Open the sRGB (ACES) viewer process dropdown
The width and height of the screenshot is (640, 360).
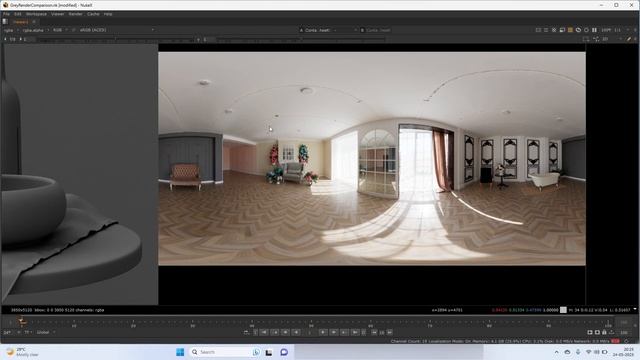116,30
